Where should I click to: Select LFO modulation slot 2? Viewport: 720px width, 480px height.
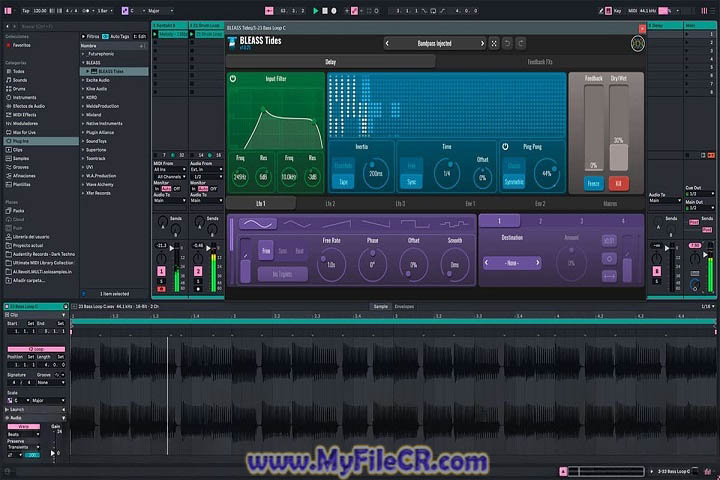coord(540,221)
